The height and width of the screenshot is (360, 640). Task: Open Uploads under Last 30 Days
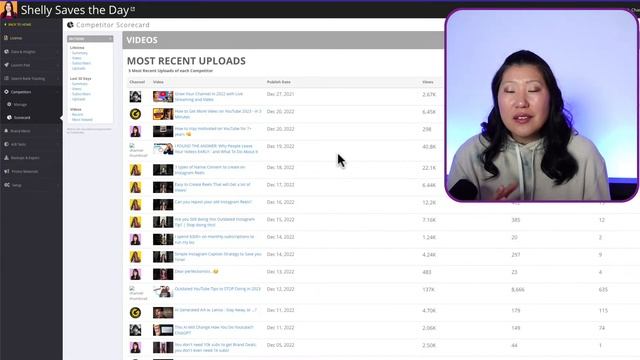(79, 99)
